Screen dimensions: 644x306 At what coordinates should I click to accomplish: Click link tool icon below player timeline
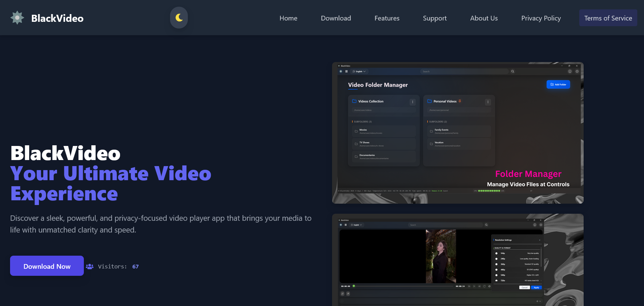coord(342,294)
